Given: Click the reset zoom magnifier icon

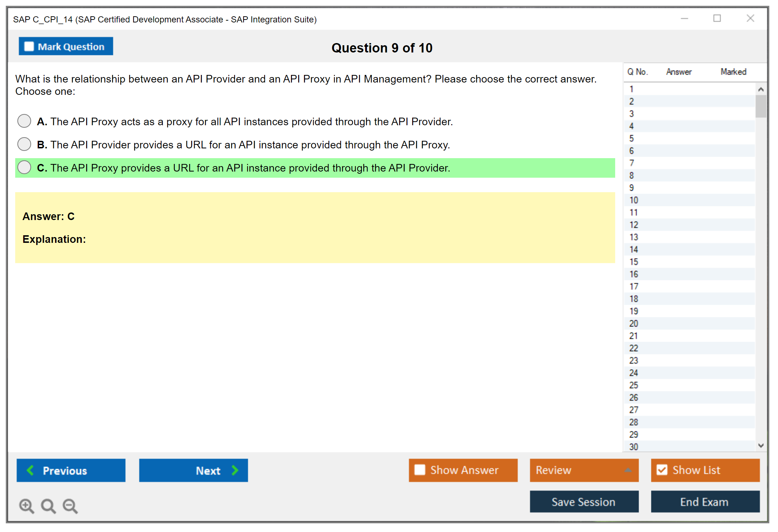Looking at the screenshot, I should click(x=48, y=506).
